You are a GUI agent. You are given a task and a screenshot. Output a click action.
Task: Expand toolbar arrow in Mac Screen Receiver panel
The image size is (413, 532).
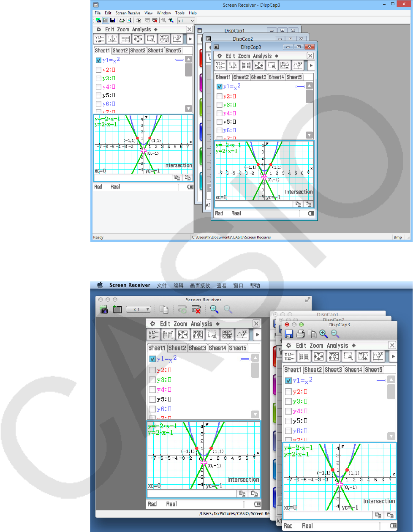tap(257, 335)
